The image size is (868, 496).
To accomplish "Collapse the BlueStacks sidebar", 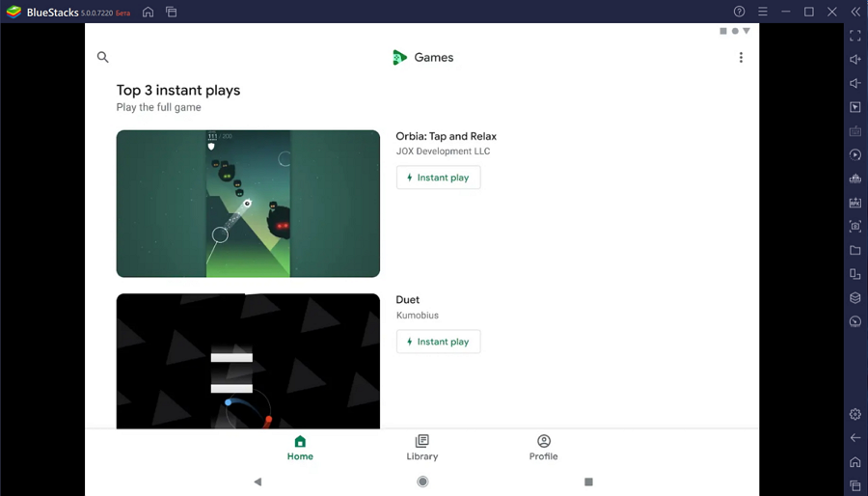I will [x=855, y=12].
